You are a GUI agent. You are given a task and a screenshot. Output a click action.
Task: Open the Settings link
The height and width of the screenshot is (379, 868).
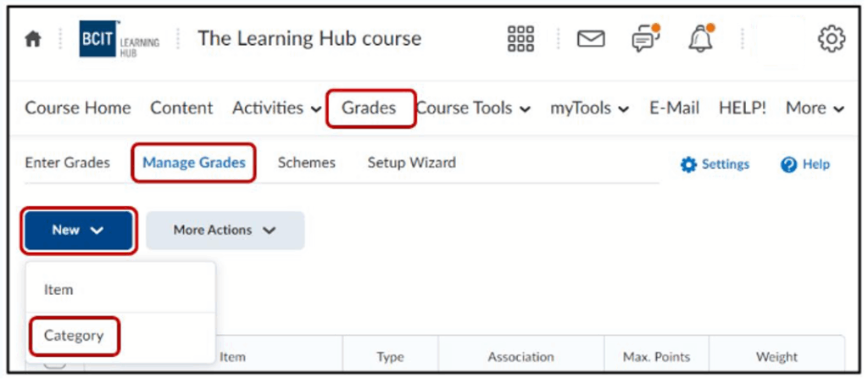(x=715, y=164)
